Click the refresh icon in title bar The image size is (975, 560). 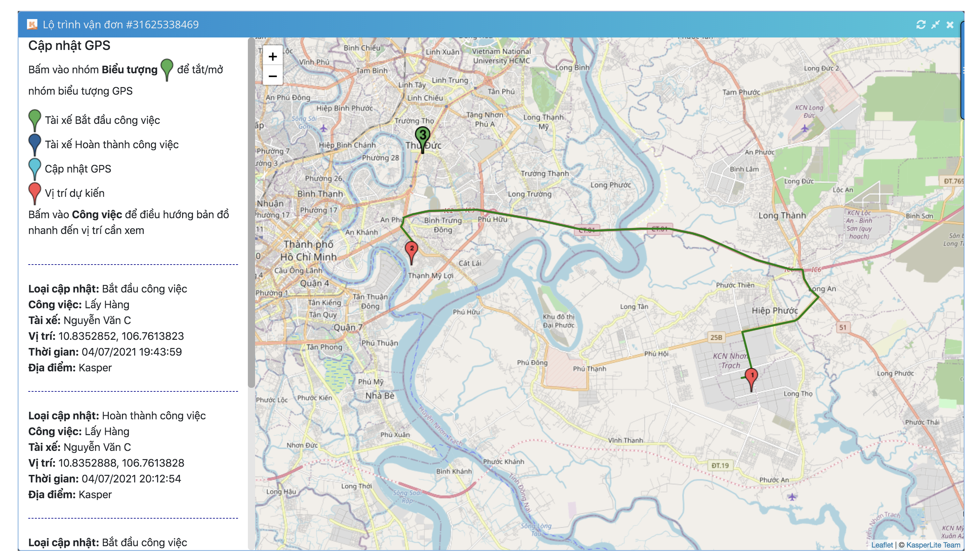pyautogui.click(x=921, y=25)
